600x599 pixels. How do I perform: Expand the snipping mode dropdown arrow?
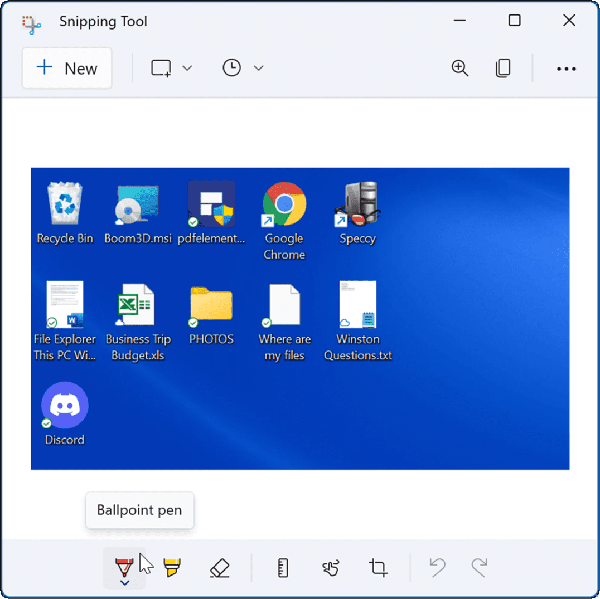pyautogui.click(x=187, y=68)
